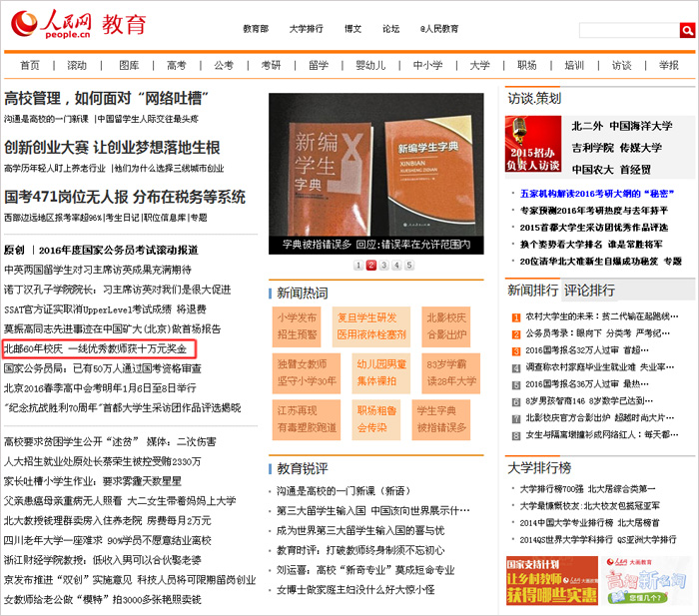Click 大学排行 in the top links
This screenshot has height=616, width=699.
pyautogui.click(x=306, y=29)
